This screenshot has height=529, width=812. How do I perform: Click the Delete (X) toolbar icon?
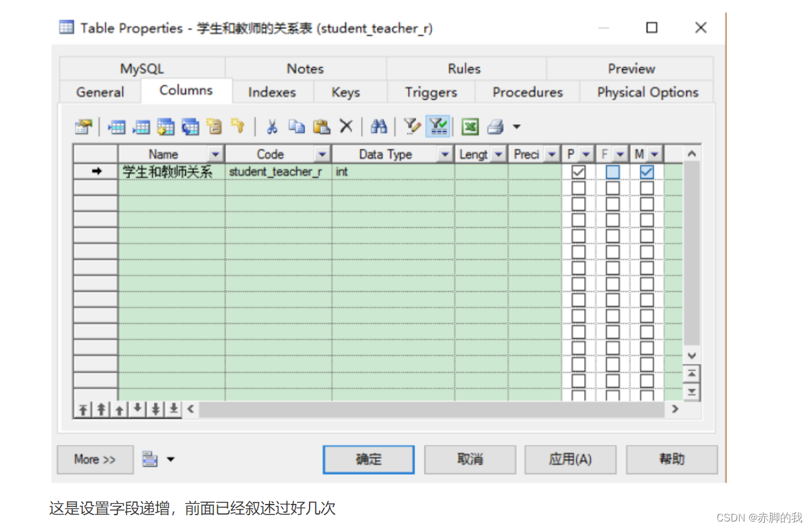[x=346, y=126]
